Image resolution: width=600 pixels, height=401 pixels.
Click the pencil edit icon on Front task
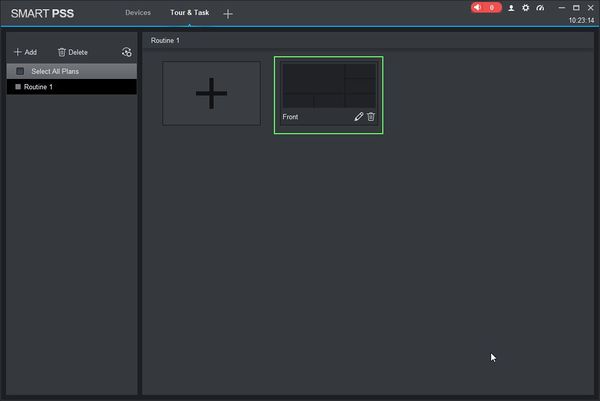point(359,117)
